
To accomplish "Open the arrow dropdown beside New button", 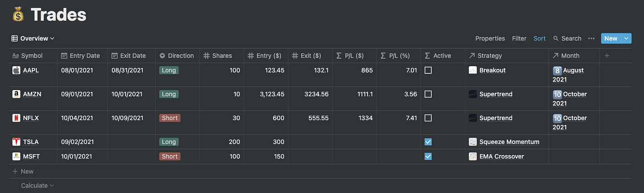I will click(627, 39).
